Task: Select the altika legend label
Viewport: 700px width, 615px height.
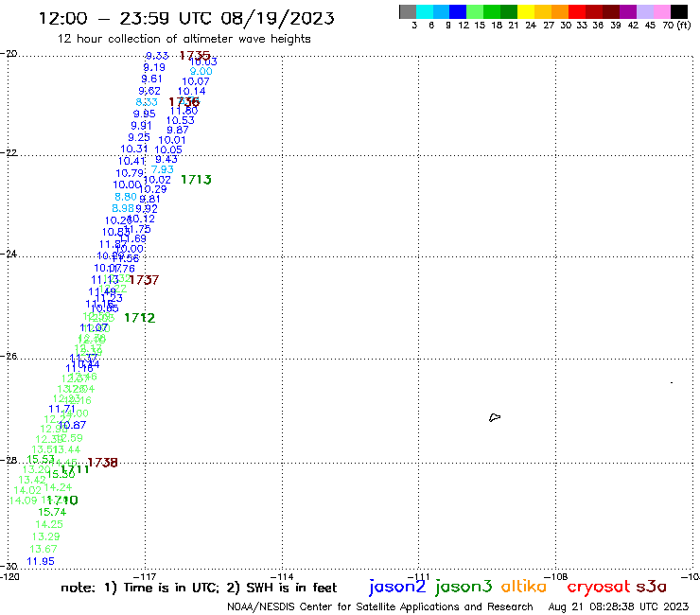Action: point(524,587)
